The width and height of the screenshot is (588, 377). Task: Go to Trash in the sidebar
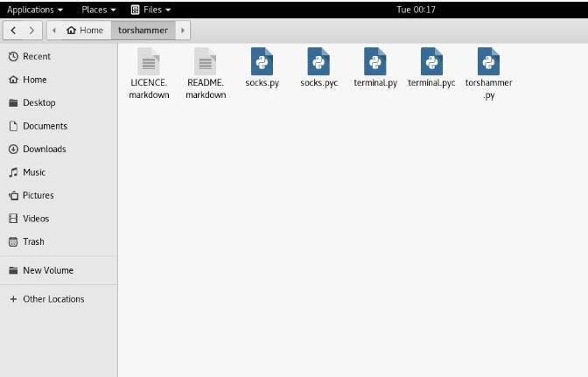pos(33,241)
